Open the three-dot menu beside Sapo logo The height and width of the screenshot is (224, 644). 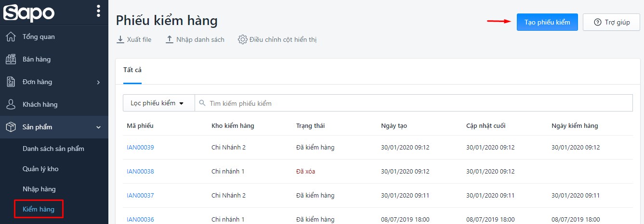click(x=98, y=11)
